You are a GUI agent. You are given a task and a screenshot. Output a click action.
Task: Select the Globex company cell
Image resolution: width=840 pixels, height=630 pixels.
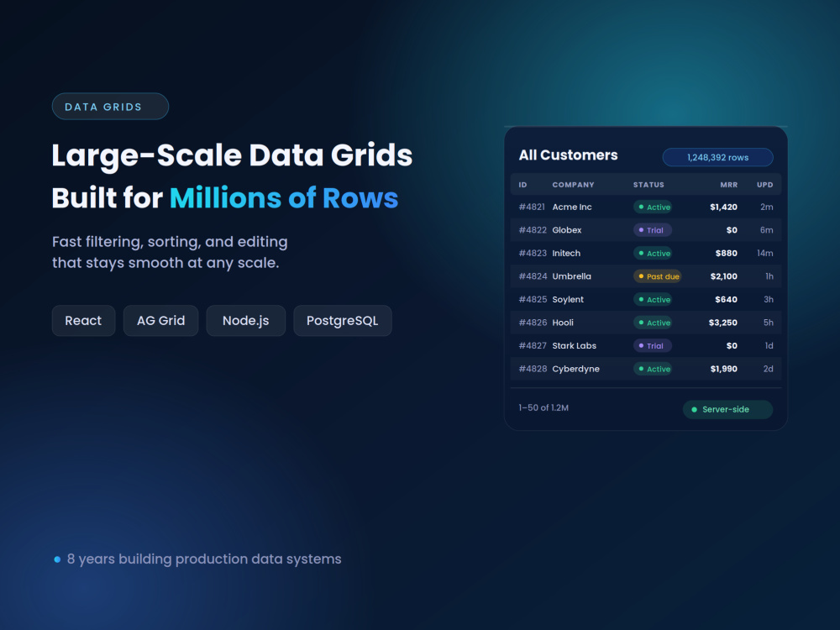[567, 230]
